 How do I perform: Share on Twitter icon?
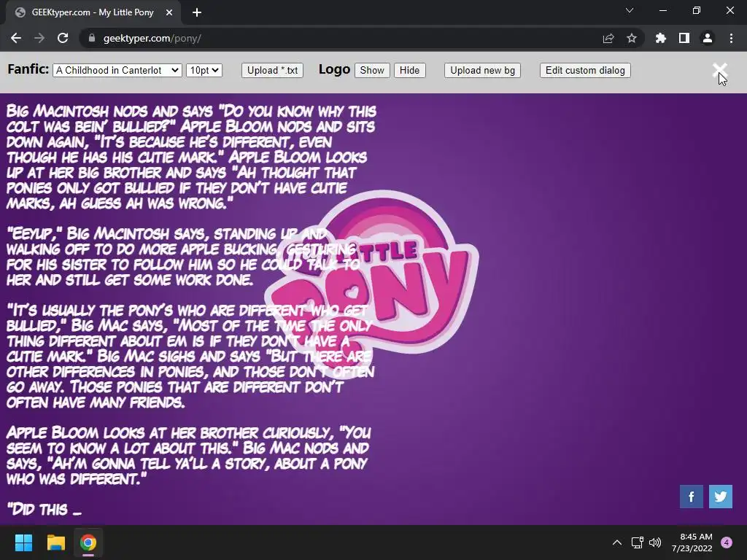720,497
